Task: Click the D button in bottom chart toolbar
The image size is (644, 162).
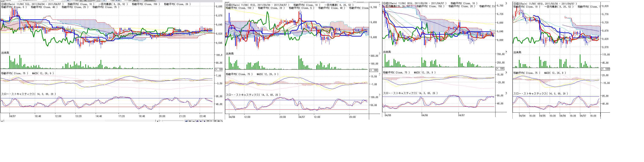Action: tap(208, 121)
